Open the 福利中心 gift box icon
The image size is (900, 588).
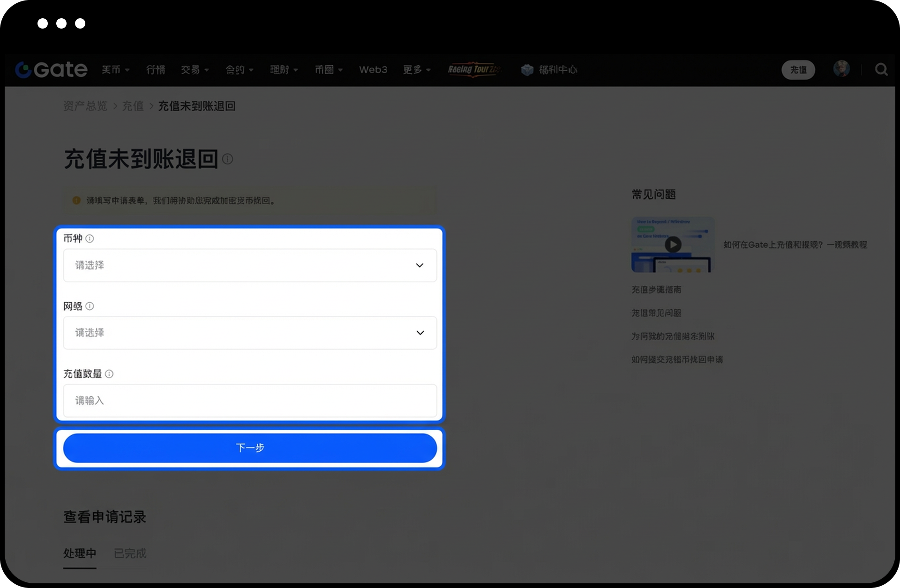click(527, 70)
